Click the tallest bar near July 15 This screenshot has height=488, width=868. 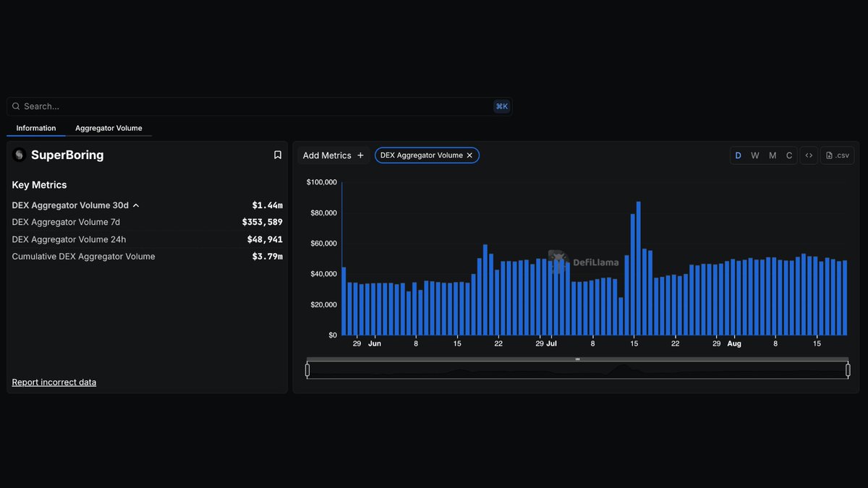pos(638,268)
